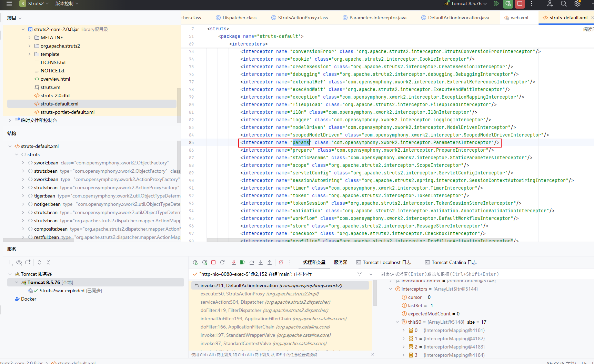This screenshot has width=594, height=364.
Task: Click the Resume Program icon in the top toolbar
Action: [x=496, y=4]
